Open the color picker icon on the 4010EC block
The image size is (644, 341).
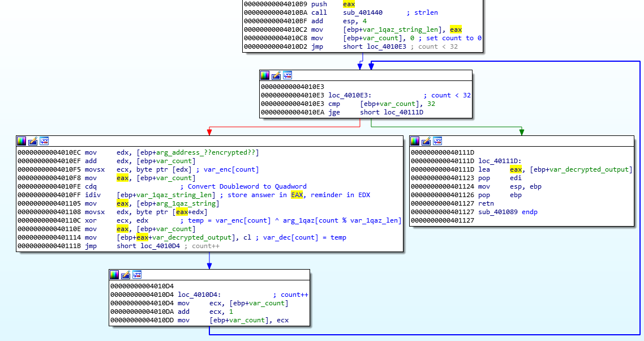pyautogui.click(x=22, y=141)
